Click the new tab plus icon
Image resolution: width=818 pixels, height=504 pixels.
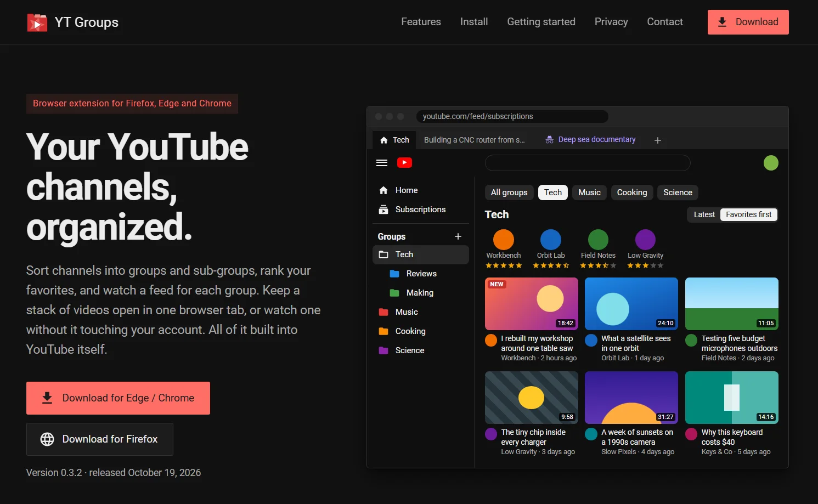(x=658, y=140)
